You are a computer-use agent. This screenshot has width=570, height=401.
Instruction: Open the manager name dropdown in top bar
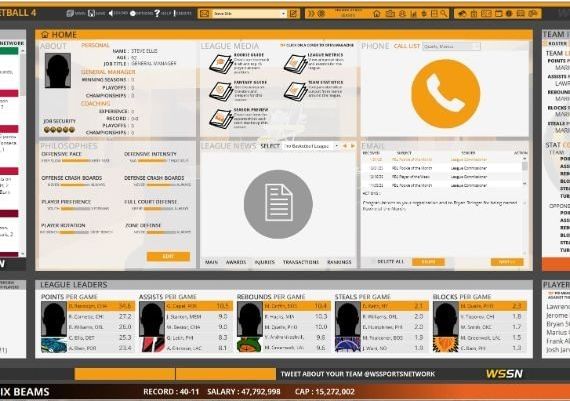click(x=249, y=14)
